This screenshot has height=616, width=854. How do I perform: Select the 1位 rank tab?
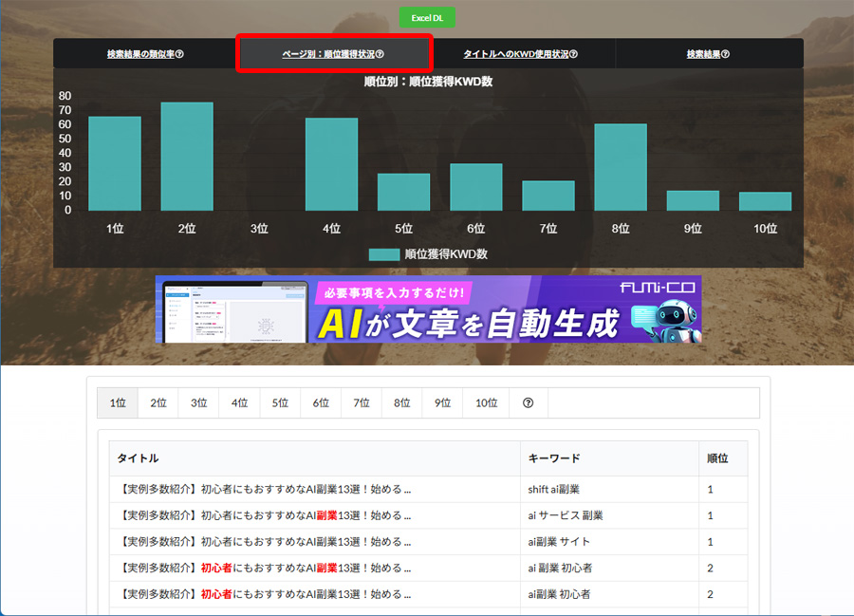pyautogui.click(x=118, y=403)
